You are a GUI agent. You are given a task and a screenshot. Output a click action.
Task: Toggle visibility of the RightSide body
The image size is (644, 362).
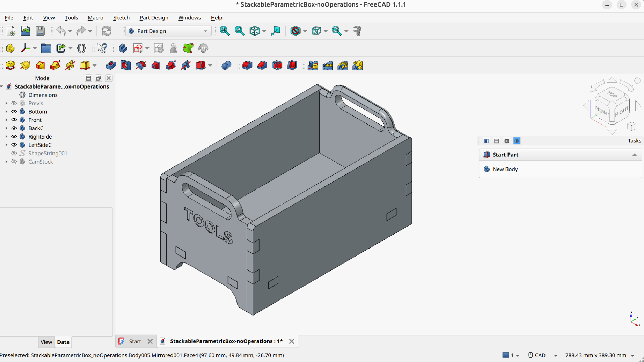coord(14,137)
